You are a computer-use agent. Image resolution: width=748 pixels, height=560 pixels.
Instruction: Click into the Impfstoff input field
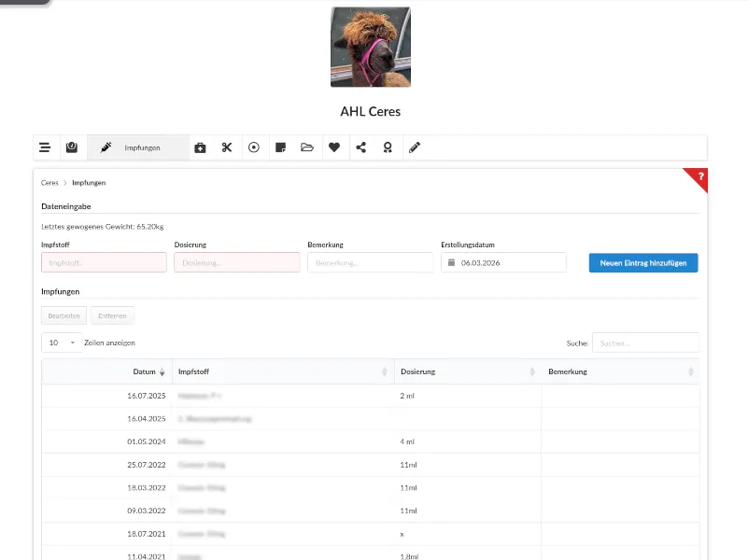pos(104,263)
